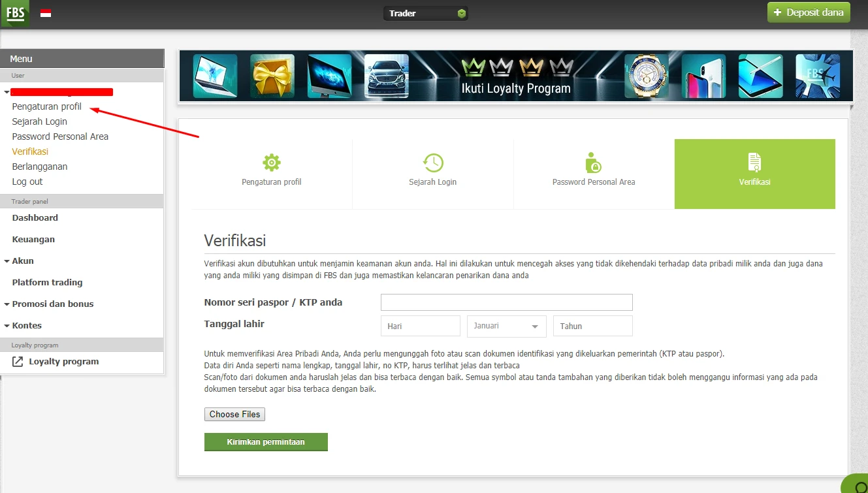Click the Choose Files upload button
This screenshot has height=493, width=868.
tap(234, 414)
